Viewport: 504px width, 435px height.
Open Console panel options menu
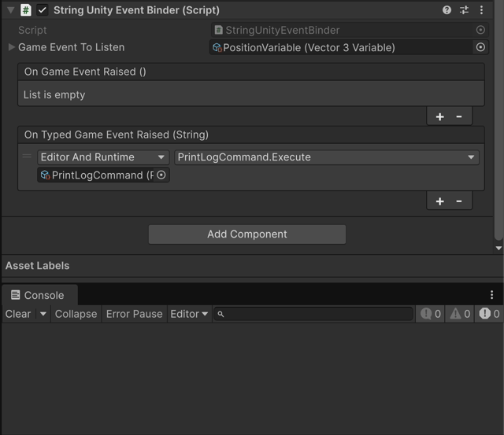pos(492,295)
